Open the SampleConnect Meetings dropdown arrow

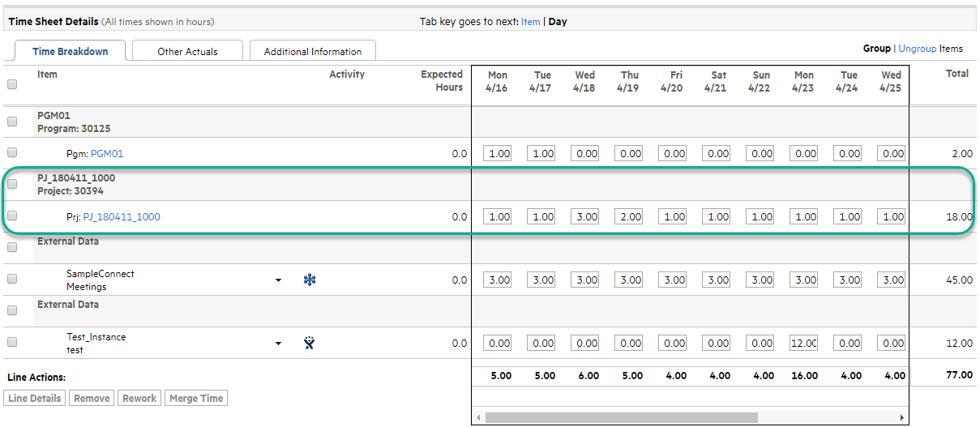tap(278, 280)
